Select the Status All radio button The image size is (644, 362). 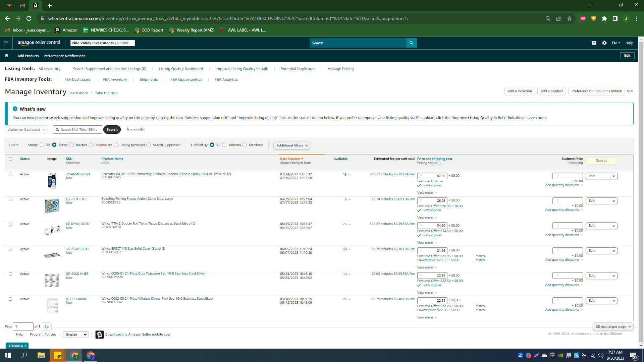[x=42, y=145]
